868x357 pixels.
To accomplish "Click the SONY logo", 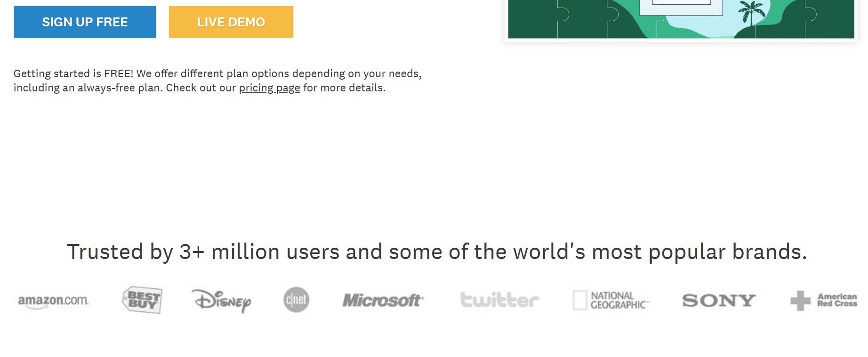I will (719, 300).
